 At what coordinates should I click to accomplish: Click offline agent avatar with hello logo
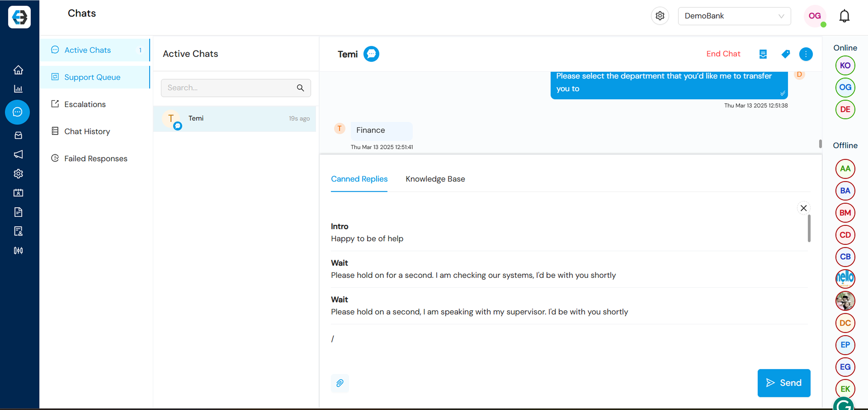coord(845,279)
